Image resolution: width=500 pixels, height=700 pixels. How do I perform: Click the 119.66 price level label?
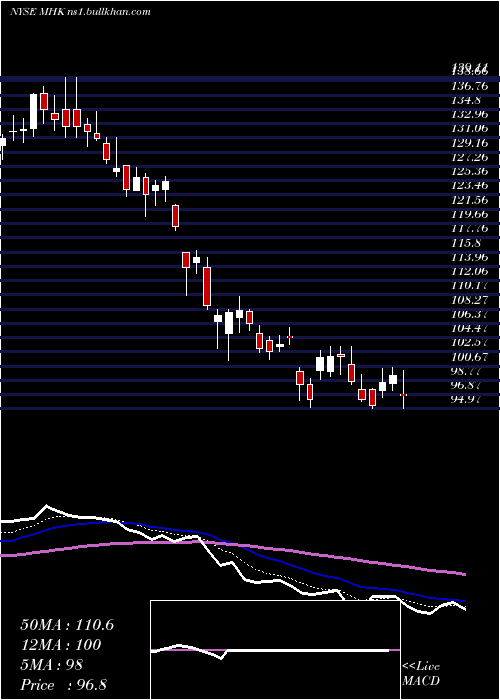[x=470, y=214]
